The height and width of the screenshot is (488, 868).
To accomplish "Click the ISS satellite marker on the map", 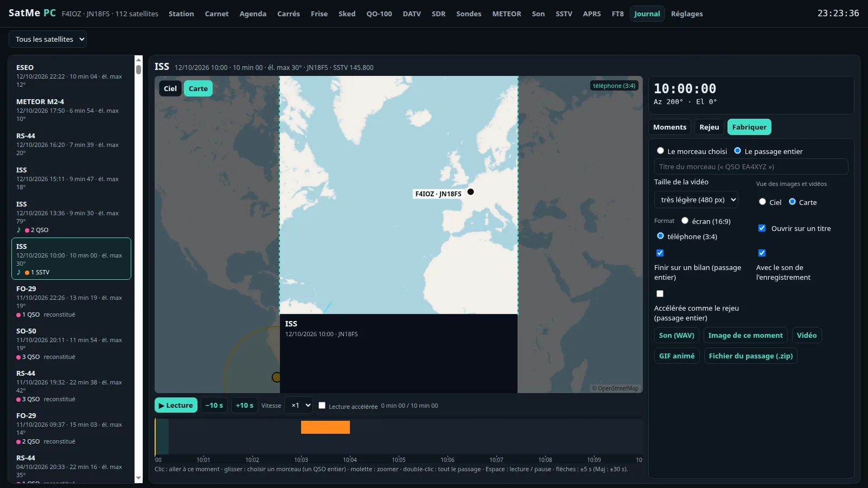I will pos(276,377).
